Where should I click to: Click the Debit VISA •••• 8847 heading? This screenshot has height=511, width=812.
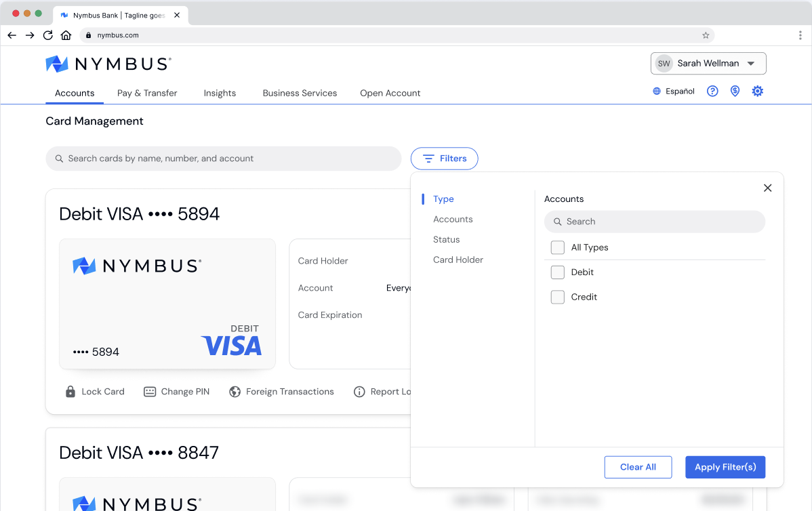point(139,453)
